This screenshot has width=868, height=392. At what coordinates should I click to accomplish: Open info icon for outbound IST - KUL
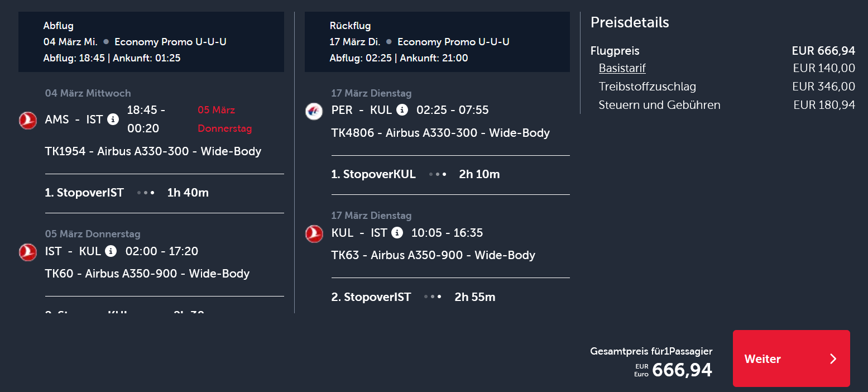tap(111, 251)
